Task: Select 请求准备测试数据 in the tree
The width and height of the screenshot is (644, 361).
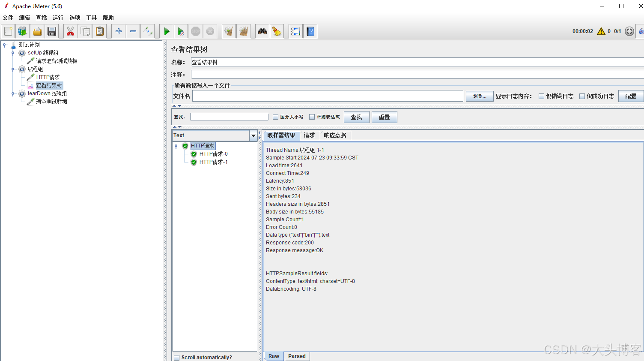Action: pyautogui.click(x=57, y=61)
